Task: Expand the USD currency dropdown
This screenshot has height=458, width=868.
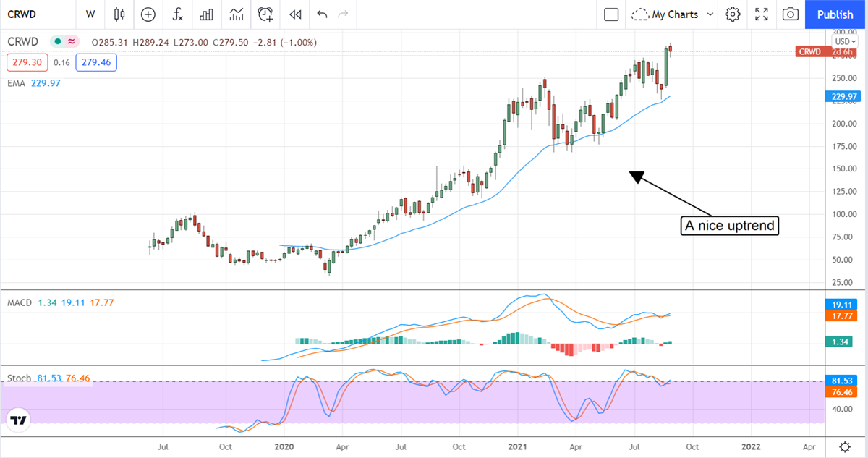Action: [x=845, y=41]
